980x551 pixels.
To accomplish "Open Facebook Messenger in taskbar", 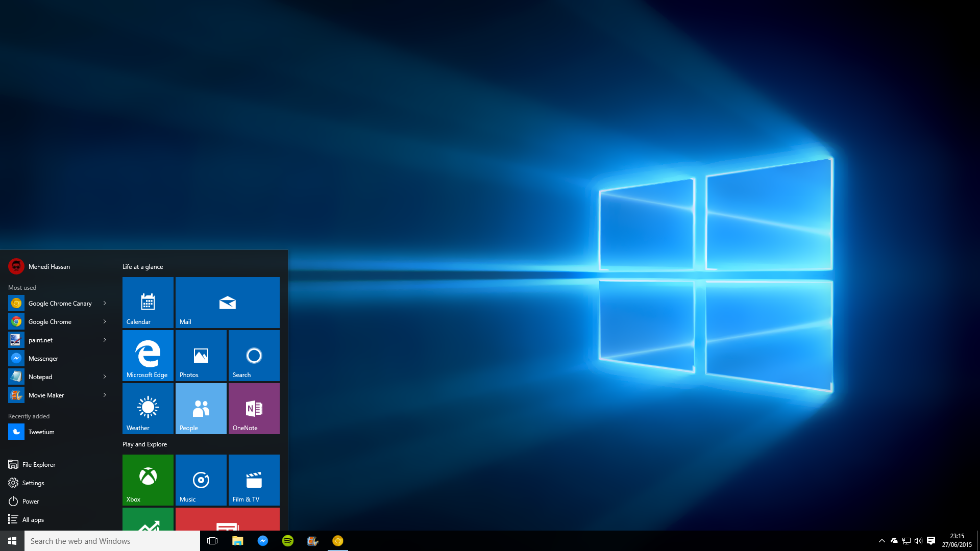I will (x=262, y=541).
